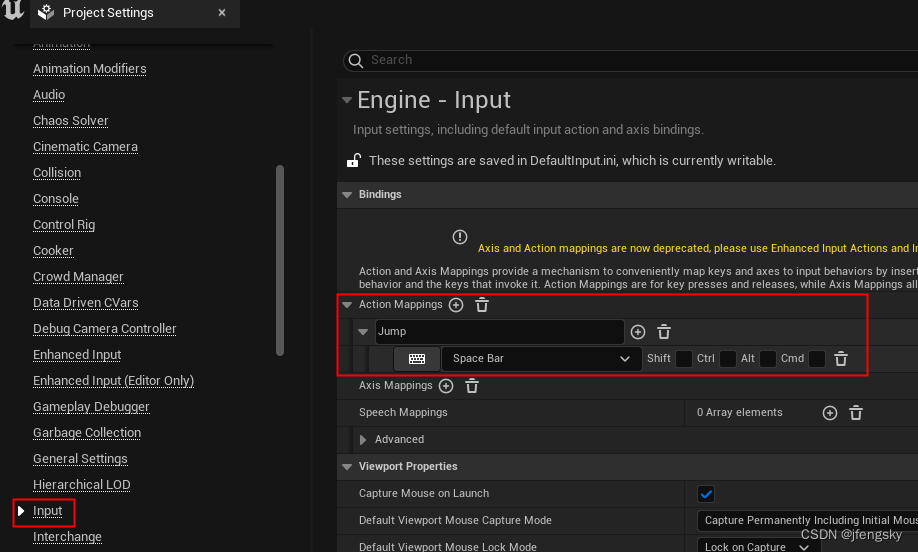918x552 pixels.
Task: Click the deprecation warning info icon
Action: point(460,237)
